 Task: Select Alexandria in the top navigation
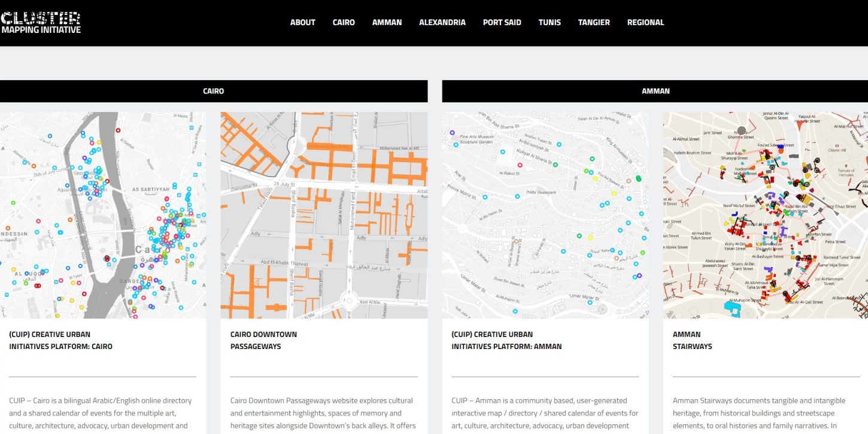442,22
